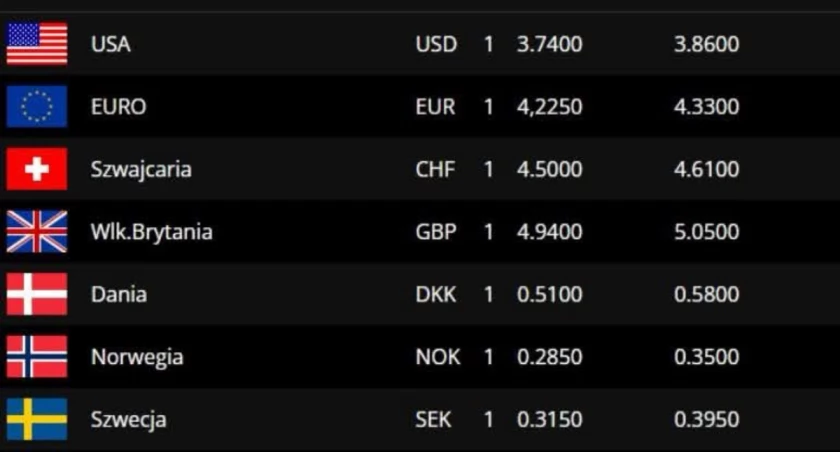Select the Swedish flag icon
Viewport: 840px width, 452px height.
pyautogui.click(x=37, y=419)
